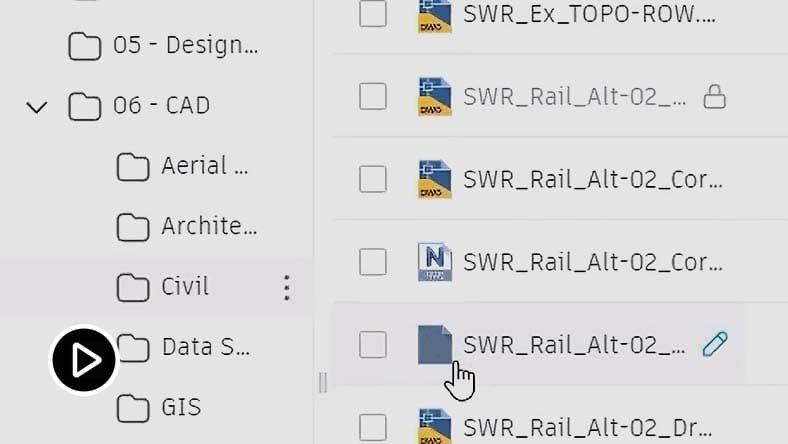The width and height of the screenshot is (788, 444).
Task: Click the pencil edit icon on hovered file
Action: 715,344
